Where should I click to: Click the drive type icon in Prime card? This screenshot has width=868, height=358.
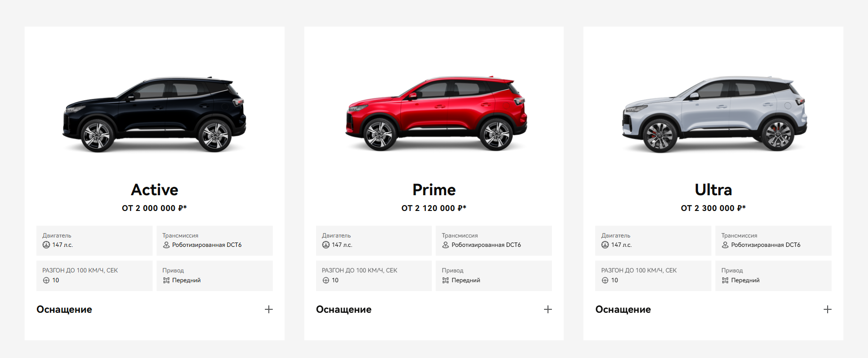446,280
